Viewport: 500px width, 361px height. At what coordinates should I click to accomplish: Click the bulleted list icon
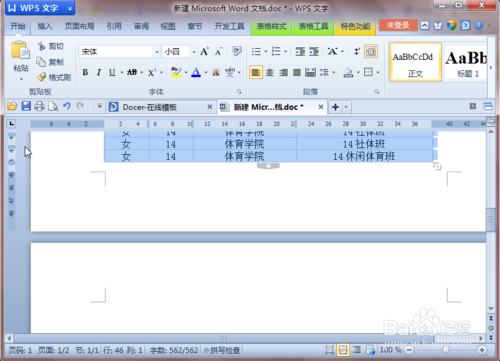(x=256, y=51)
